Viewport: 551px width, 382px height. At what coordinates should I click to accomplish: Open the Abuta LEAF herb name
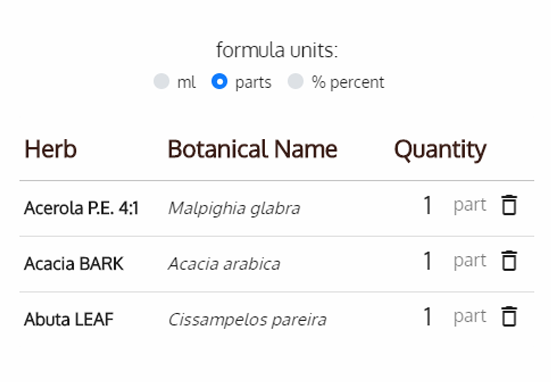(x=69, y=319)
